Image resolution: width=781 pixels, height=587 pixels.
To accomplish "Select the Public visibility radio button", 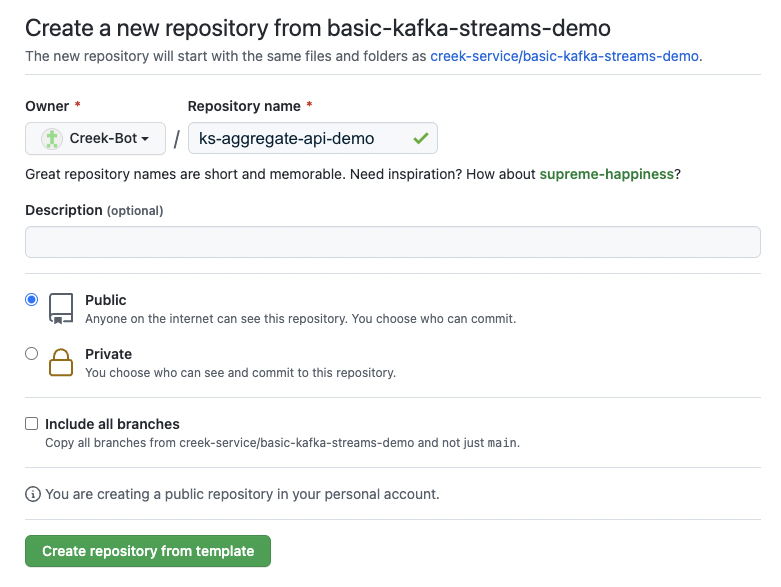I will point(31,300).
